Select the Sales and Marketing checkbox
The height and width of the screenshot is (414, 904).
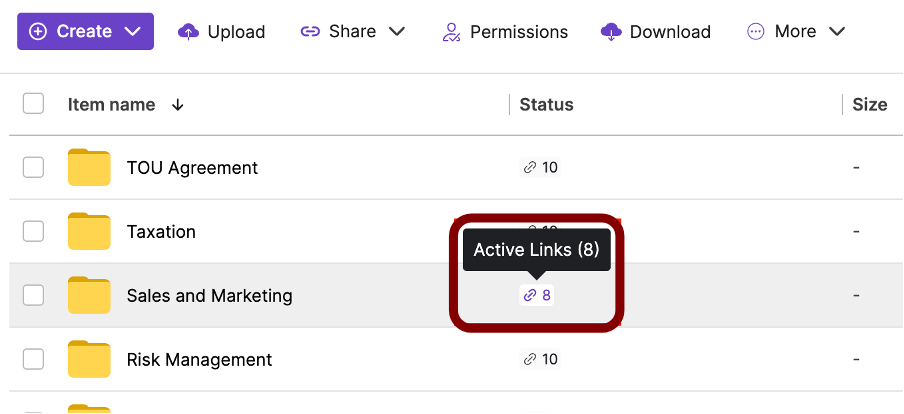tap(33, 295)
